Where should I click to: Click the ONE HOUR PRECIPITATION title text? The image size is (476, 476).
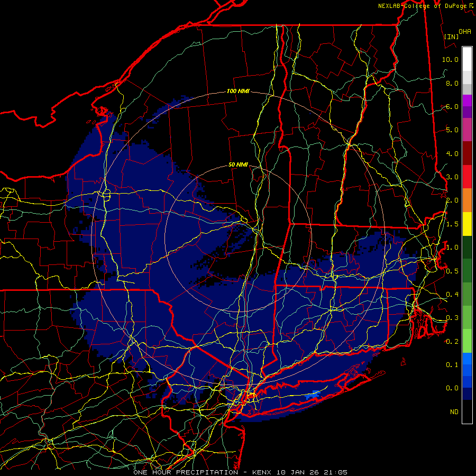coord(186,472)
